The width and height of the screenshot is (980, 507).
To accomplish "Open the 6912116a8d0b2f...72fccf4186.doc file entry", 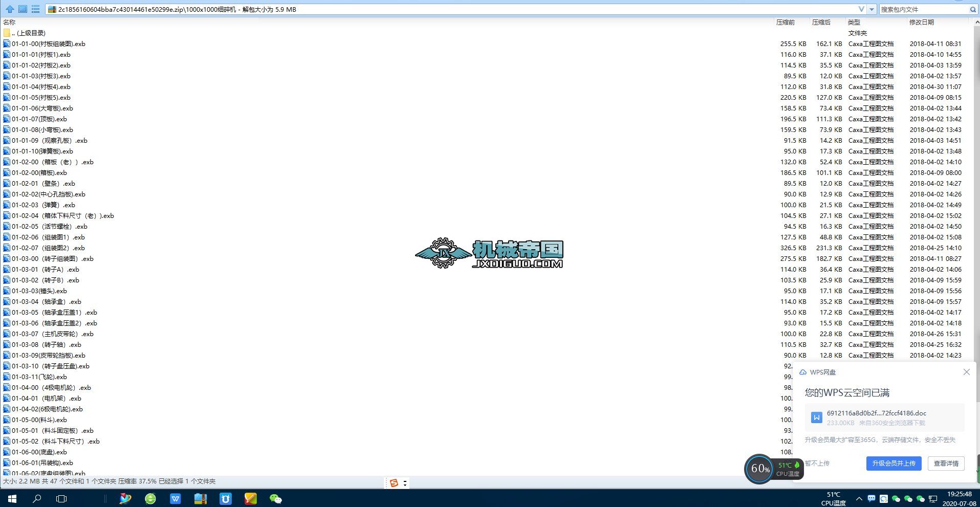I will [884, 417].
